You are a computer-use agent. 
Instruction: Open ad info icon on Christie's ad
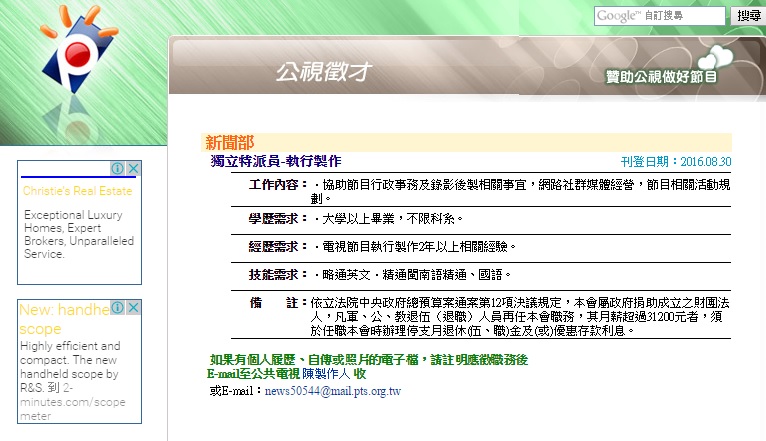[118, 169]
